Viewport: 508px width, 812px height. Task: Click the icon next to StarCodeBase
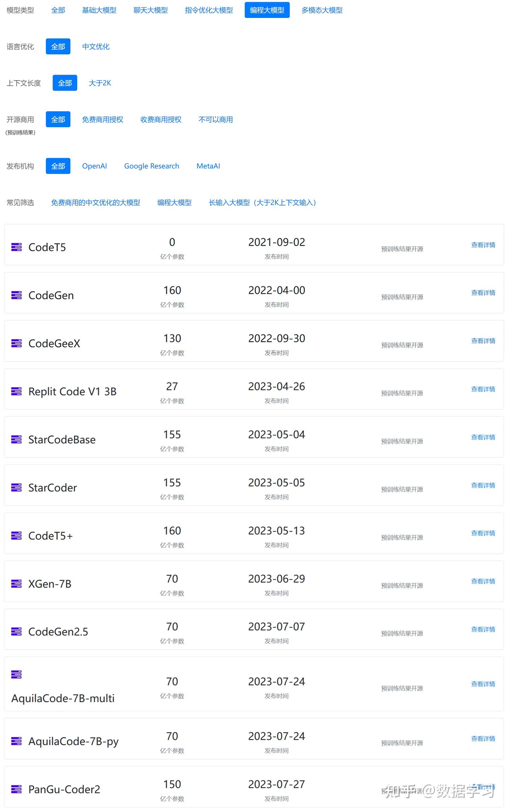pos(17,439)
